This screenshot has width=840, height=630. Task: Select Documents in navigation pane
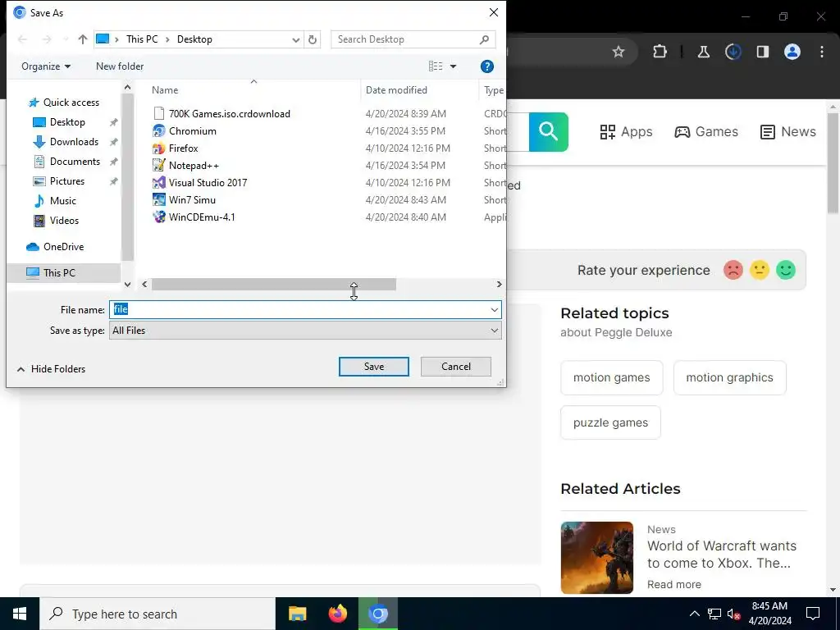coord(75,162)
